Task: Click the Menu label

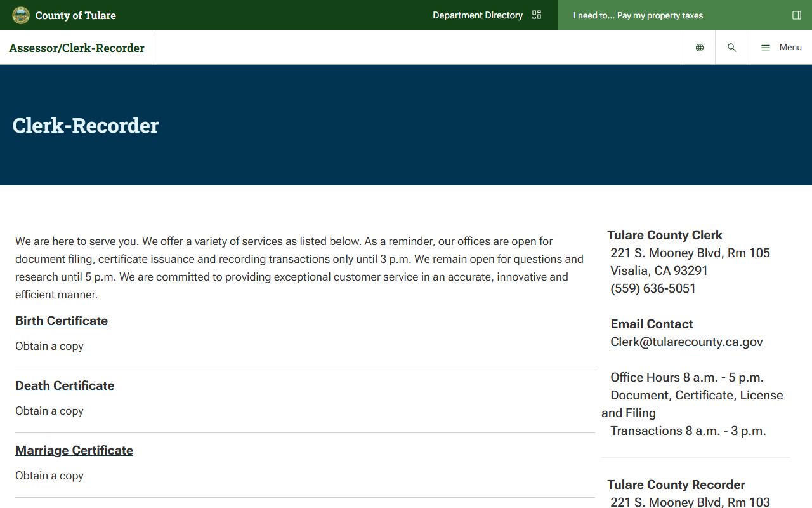Action: (790, 48)
